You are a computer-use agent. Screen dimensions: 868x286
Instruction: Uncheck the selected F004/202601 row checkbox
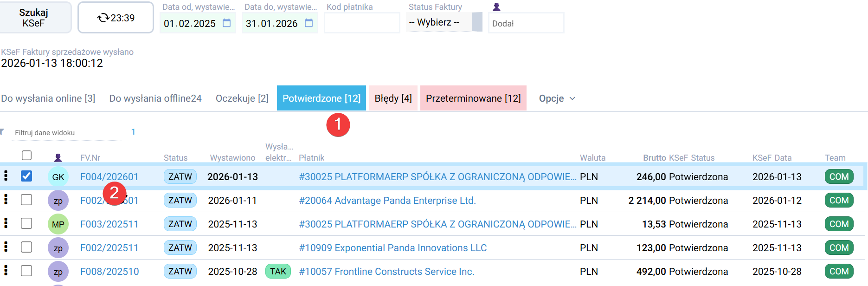[26, 176]
